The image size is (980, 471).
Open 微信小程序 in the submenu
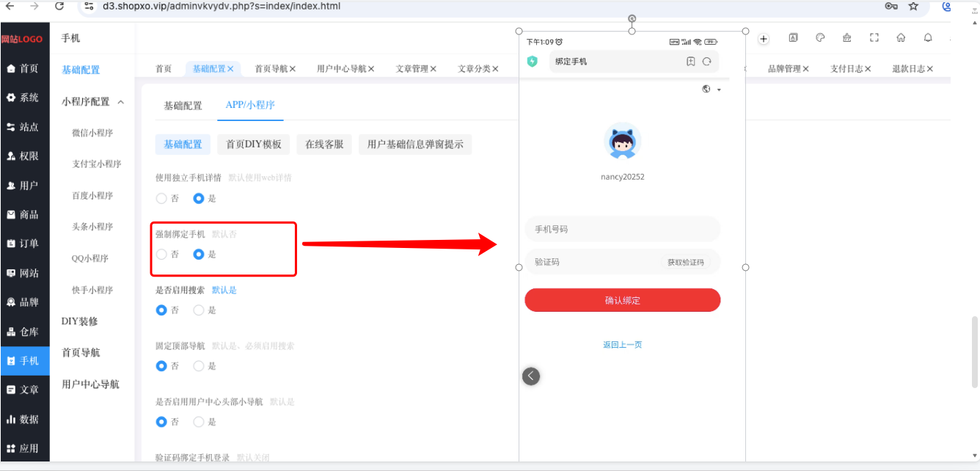92,133
